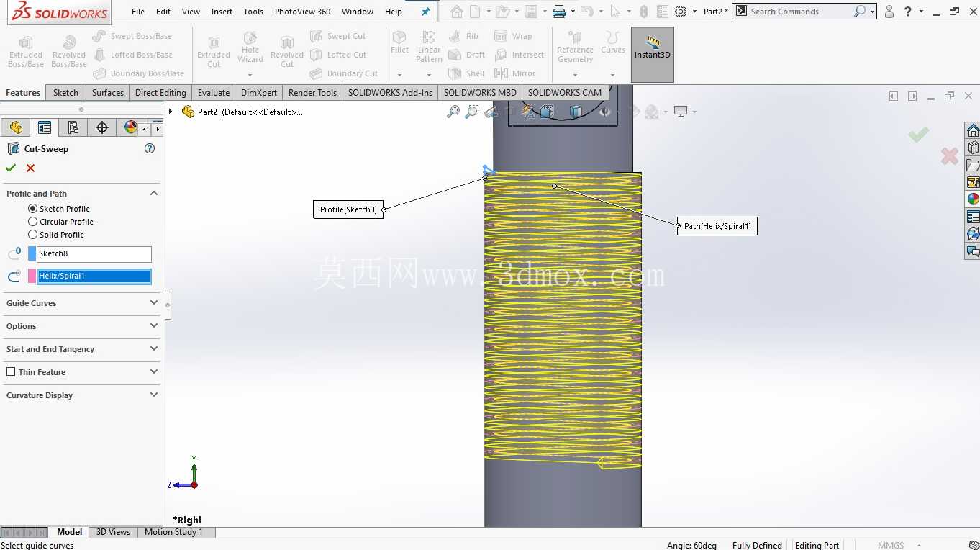Click the pink path color swatch beside Helix/Spiral1
This screenshot has height=550, width=980.
[x=32, y=276]
